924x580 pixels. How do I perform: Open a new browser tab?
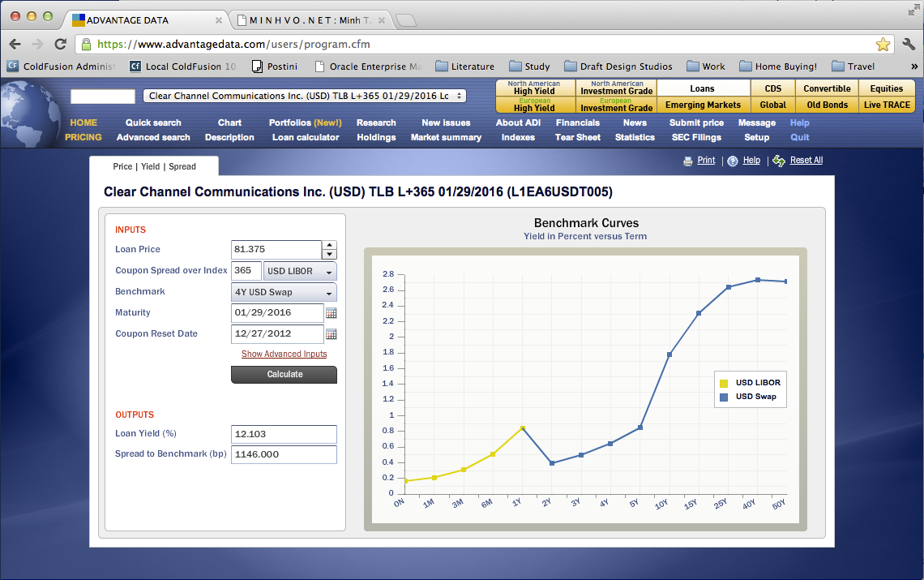click(405, 20)
